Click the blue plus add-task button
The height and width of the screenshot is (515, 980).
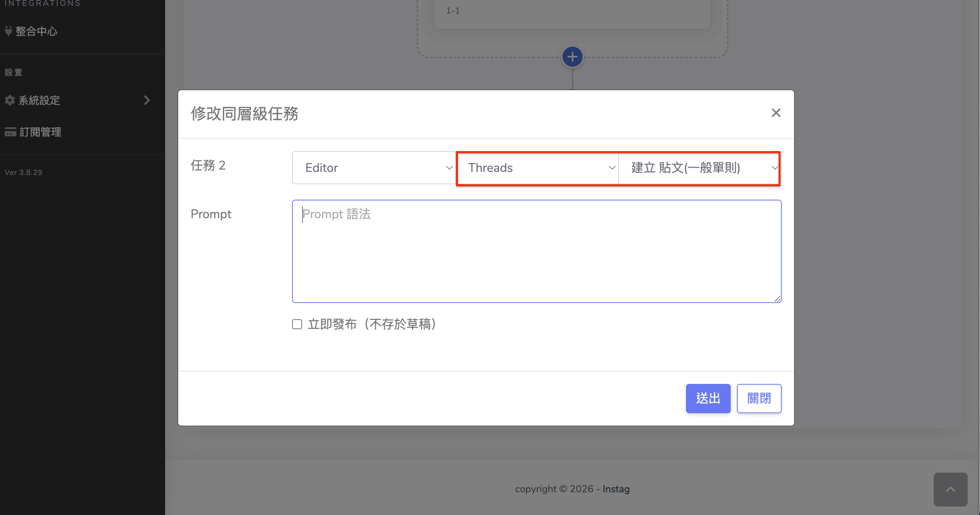click(572, 57)
